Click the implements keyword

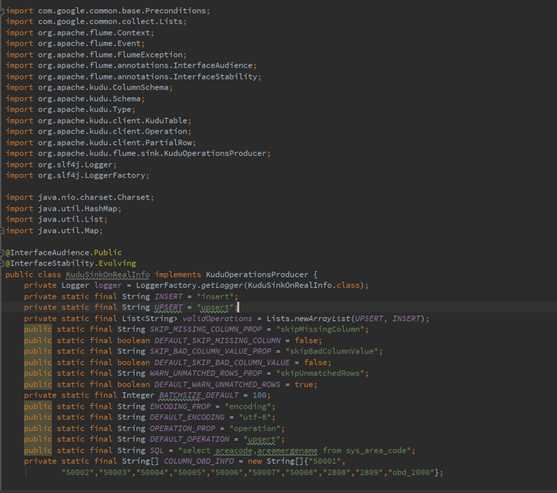click(178, 275)
